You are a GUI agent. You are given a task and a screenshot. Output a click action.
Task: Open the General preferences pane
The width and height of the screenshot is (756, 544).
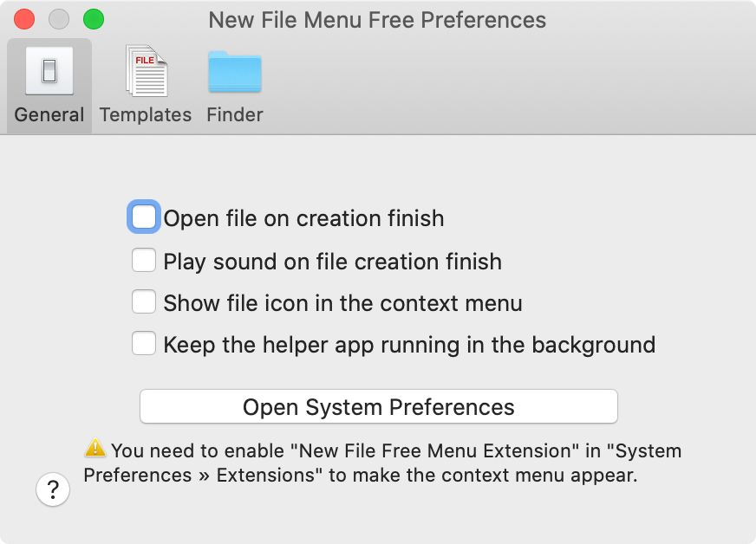coord(49,84)
